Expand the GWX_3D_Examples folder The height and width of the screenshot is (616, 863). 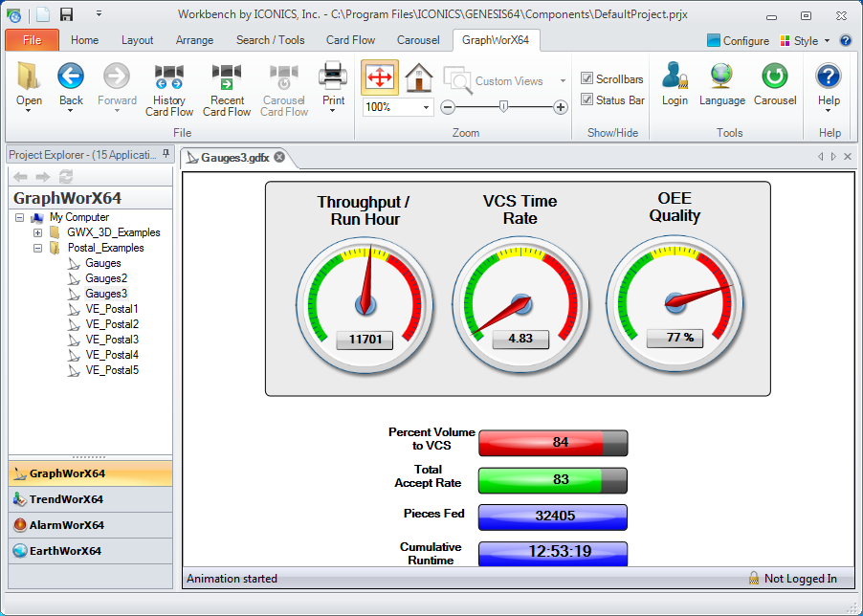(x=37, y=232)
